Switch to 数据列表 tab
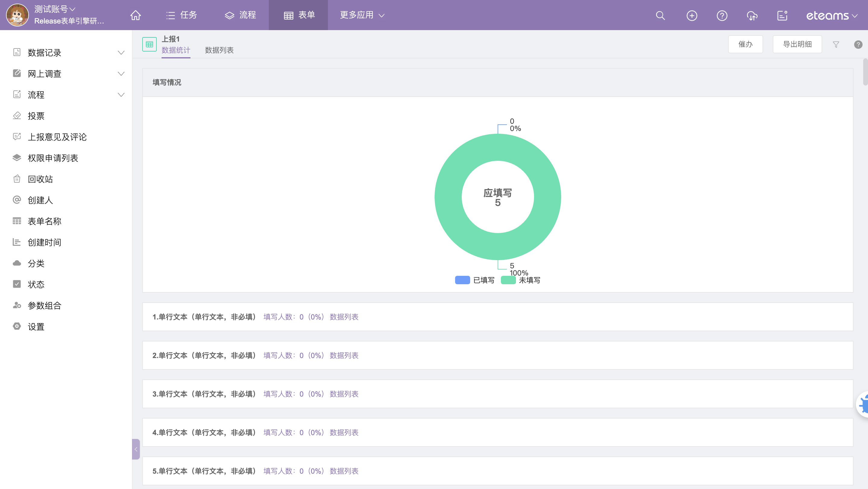 point(219,51)
